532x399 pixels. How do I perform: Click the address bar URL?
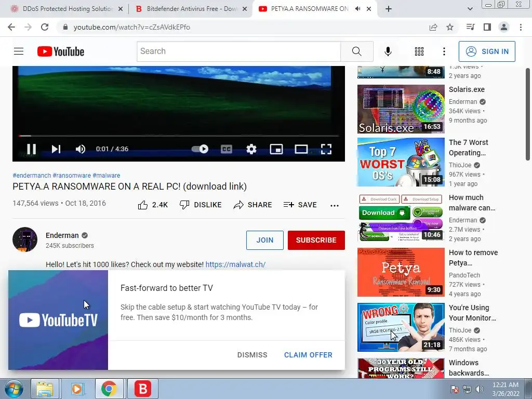(131, 27)
